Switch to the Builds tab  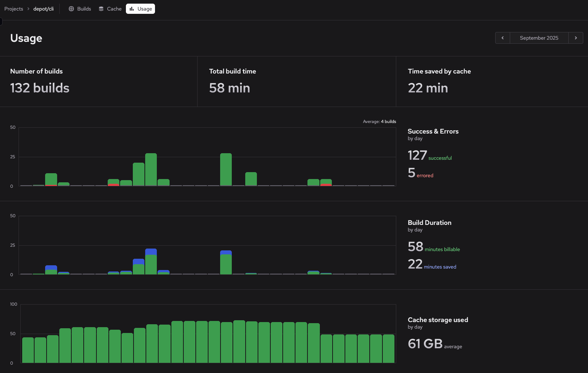click(84, 8)
